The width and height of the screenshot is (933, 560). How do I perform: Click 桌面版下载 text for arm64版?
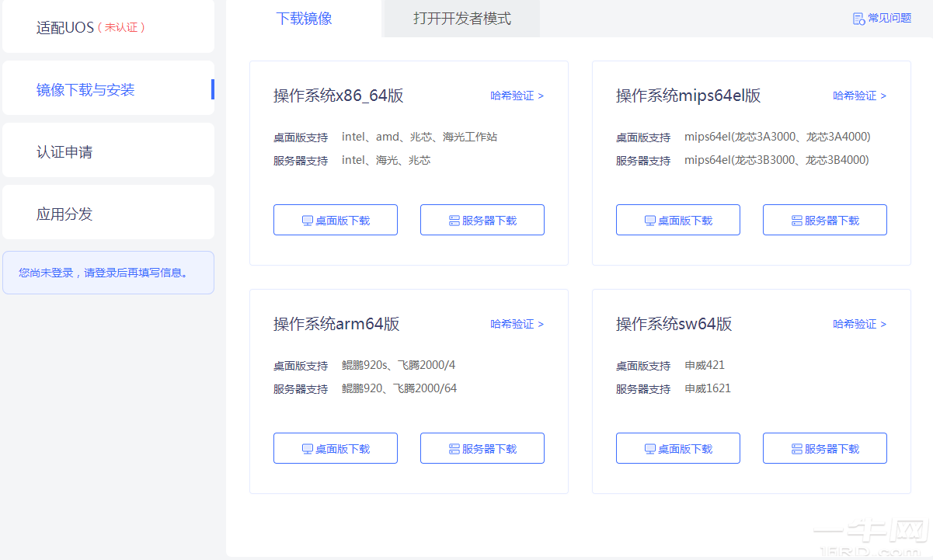[343, 449]
